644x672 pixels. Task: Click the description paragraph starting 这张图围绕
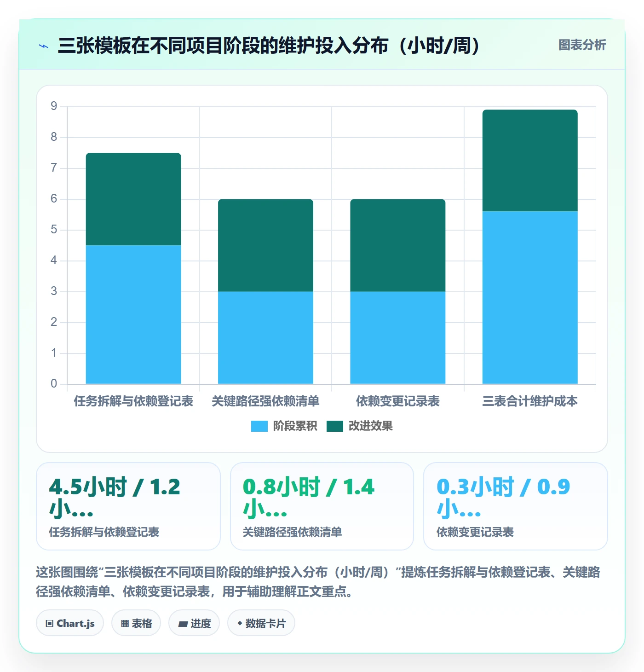pos(318,582)
